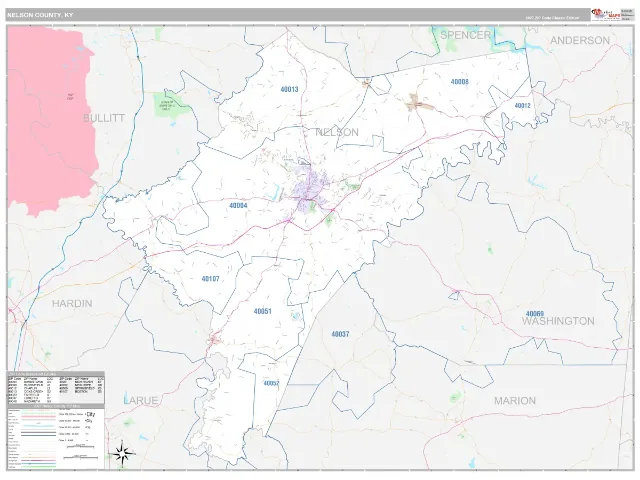The width and height of the screenshot is (640, 480).
Task: Click ZIP code label 40008
Action: [460, 82]
